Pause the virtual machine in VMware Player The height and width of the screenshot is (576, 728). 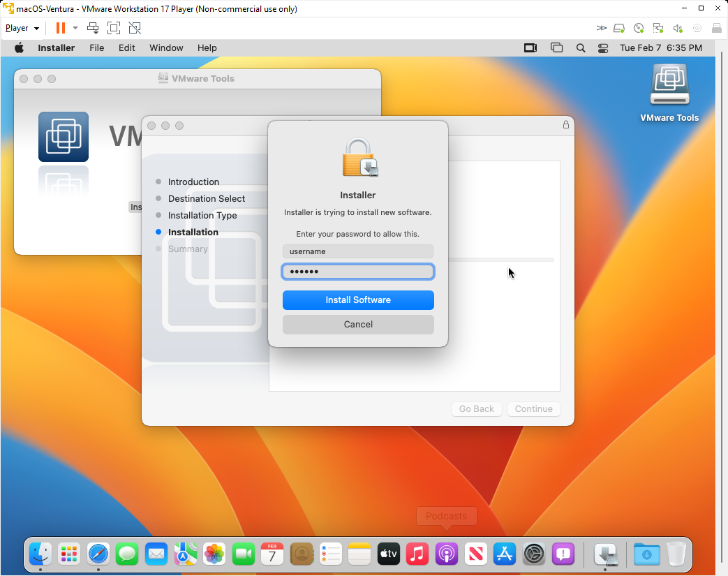pos(60,28)
